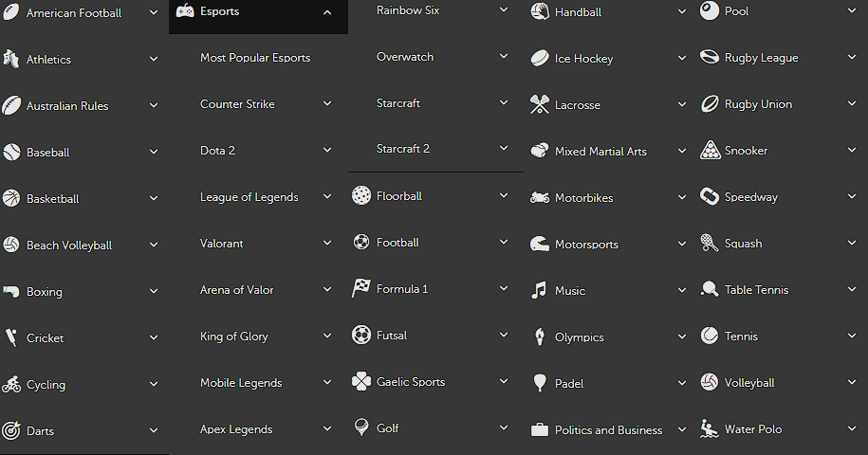Select League of Legends menu entry

tap(249, 197)
